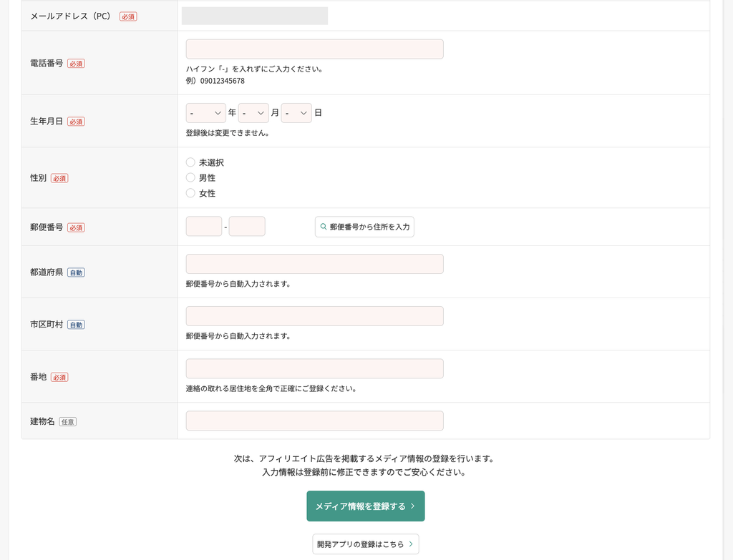The width and height of the screenshot is (733, 560).
Task: Click the first postal code box
Action: [x=204, y=227]
